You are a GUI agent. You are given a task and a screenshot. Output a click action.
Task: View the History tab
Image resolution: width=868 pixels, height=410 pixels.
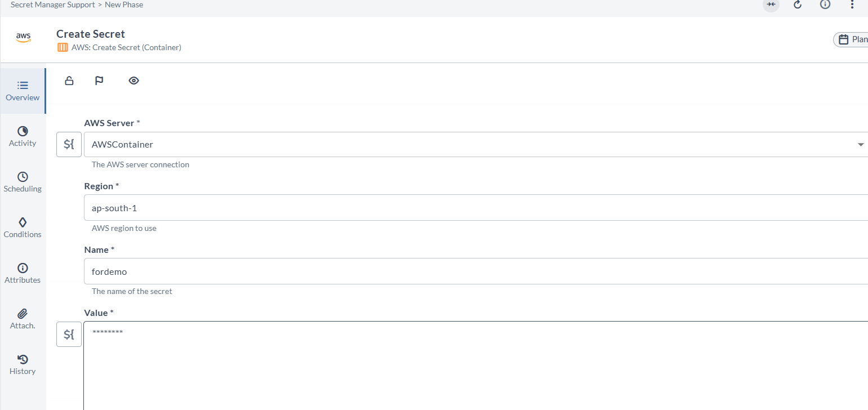pos(23,364)
